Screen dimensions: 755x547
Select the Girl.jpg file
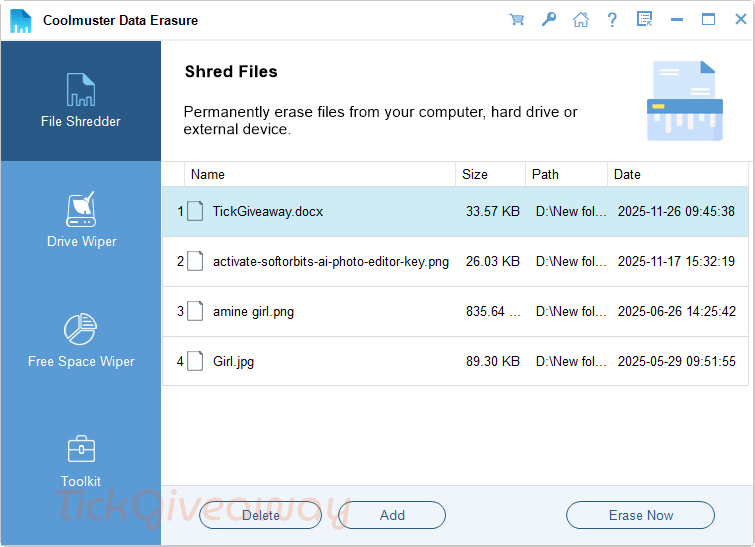[x=456, y=361]
